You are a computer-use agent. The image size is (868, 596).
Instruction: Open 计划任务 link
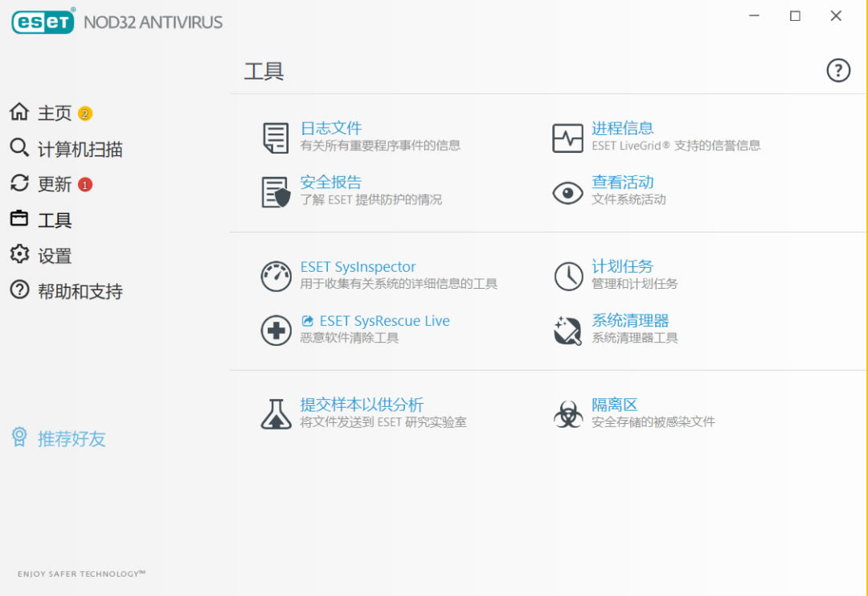[x=622, y=266]
